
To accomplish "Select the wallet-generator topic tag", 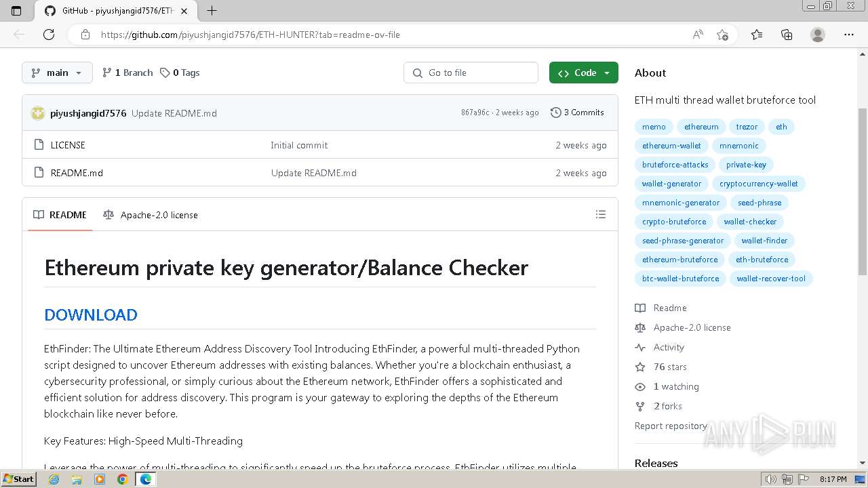I will (671, 184).
